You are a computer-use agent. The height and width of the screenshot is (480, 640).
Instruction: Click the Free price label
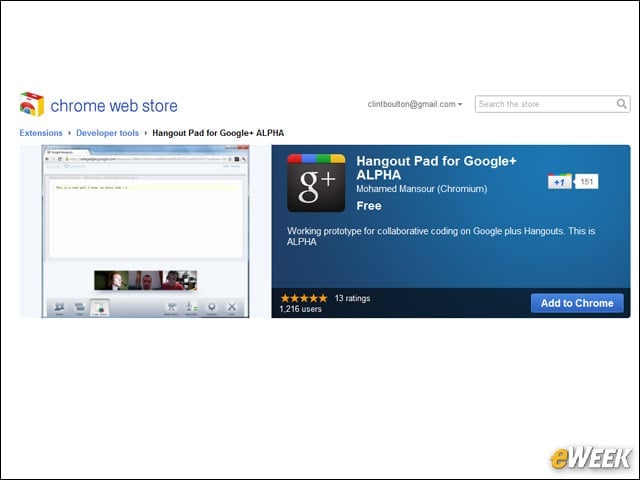point(369,206)
